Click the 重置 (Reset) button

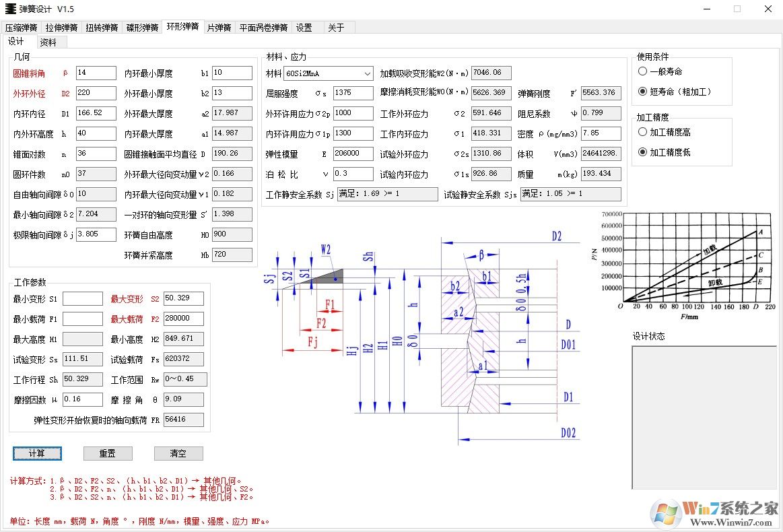click(x=108, y=453)
